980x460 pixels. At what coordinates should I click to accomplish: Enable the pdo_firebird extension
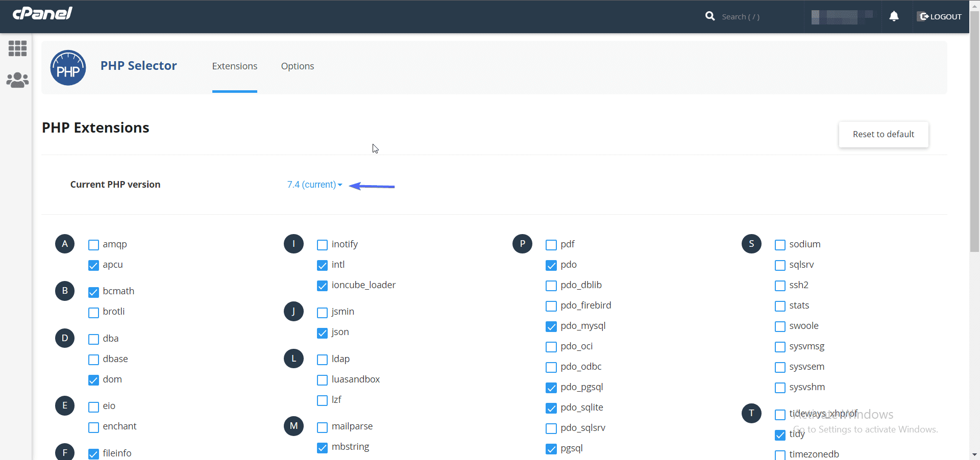point(551,306)
